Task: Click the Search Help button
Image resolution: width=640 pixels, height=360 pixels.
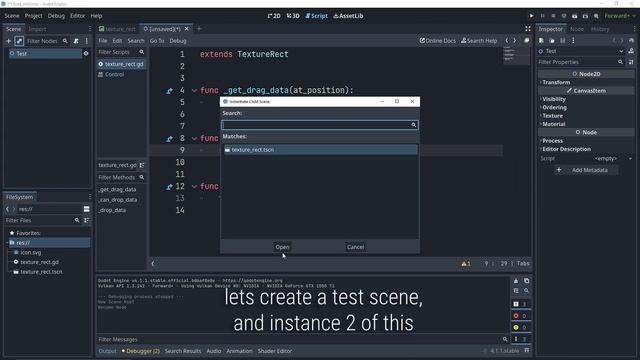Action: pyautogui.click(x=479, y=40)
